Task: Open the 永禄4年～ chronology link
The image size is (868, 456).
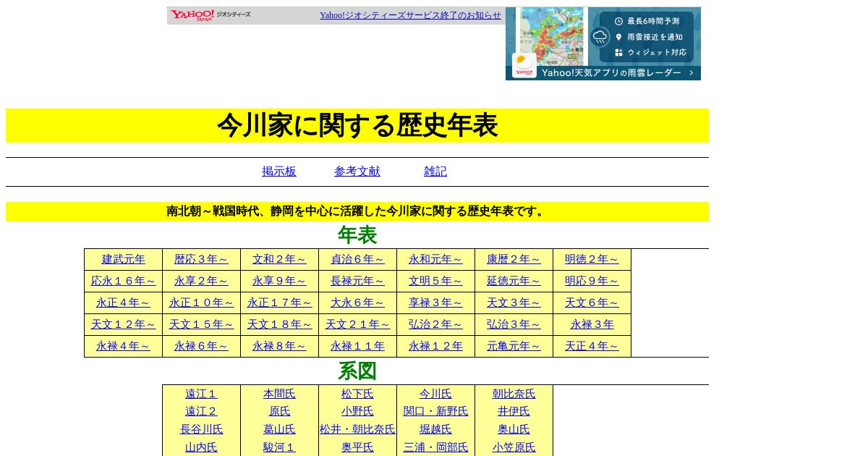Action: click(124, 346)
